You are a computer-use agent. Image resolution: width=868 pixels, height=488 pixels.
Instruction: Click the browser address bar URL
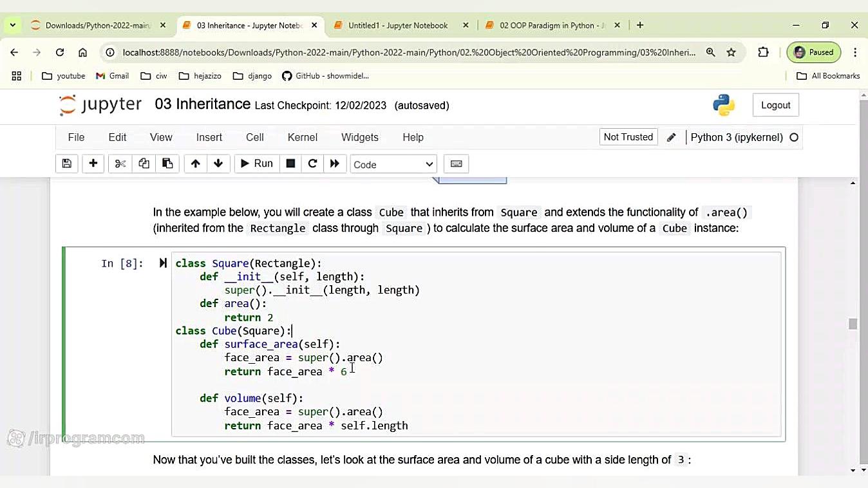408,52
